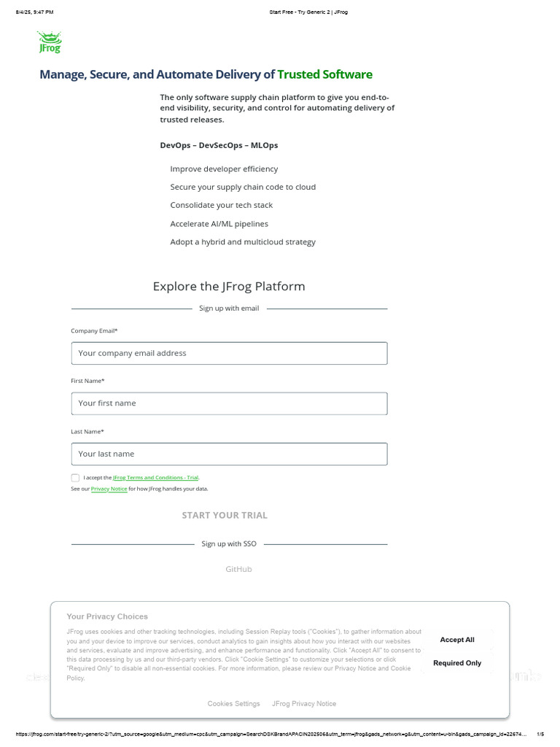This screenshot has width=560, height=747.
Task: Click the "Accelerate AI/ML pipelines" list item
Action: pos(219,224)
